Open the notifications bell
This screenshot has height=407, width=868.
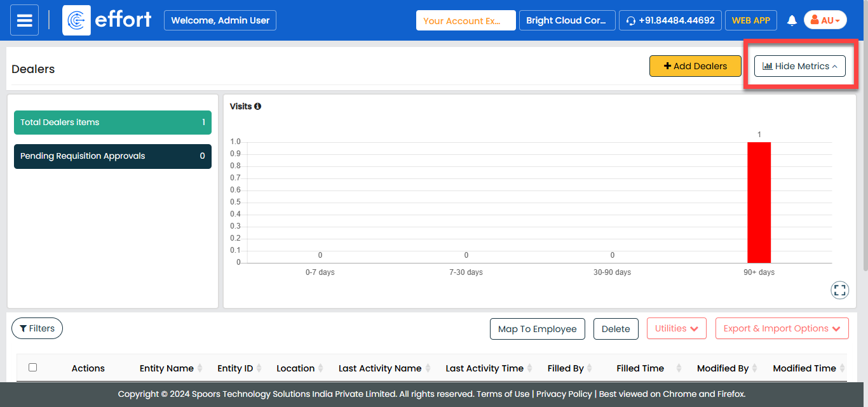click(792, 20)
